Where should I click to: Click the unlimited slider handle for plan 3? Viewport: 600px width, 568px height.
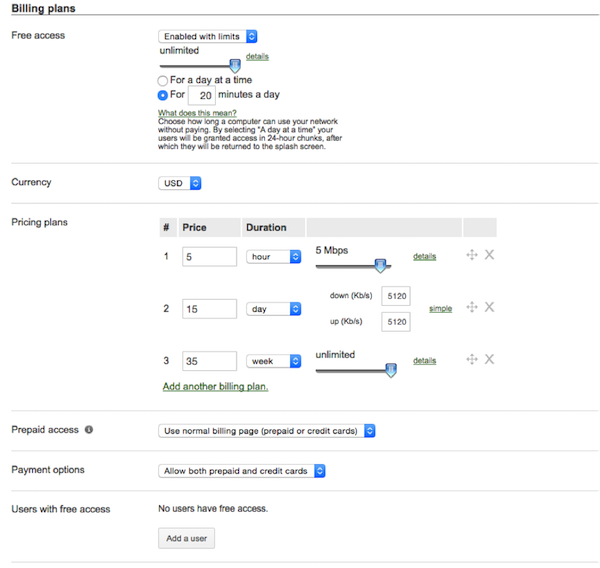tap(391, 370)
